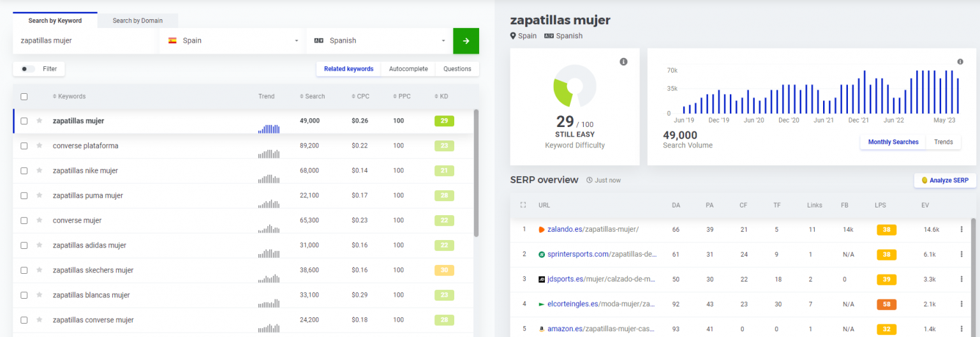Open the Spanish language dropdown

[x=380, y=41]
